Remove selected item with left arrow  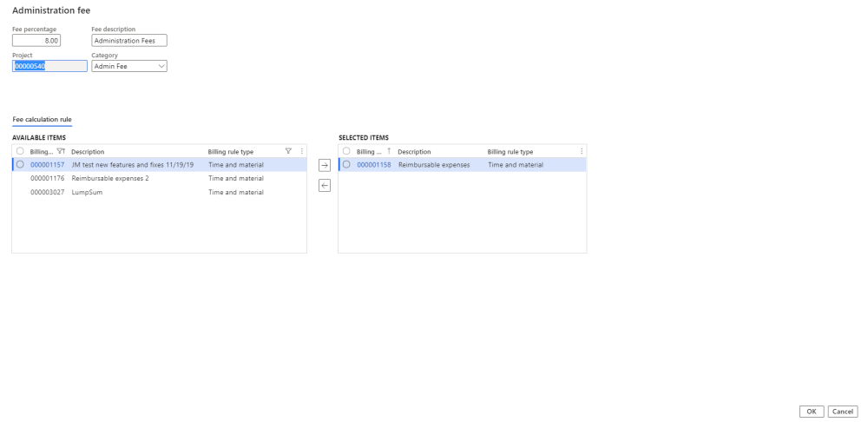click(x=325, y=185)
